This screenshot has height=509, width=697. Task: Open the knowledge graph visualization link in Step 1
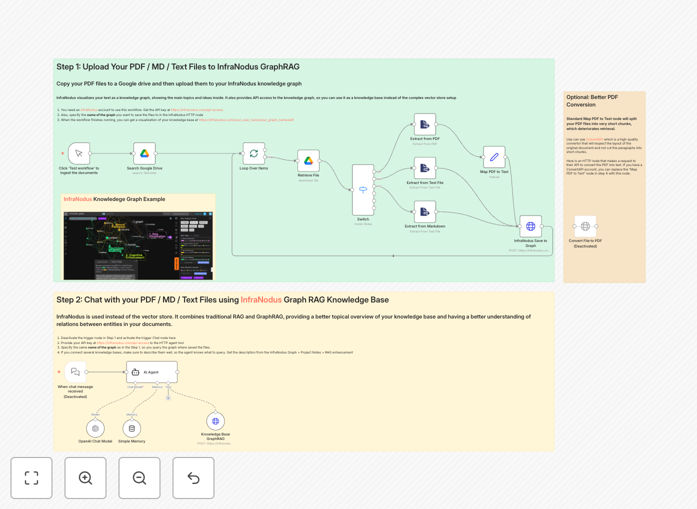pyautogui.click(x=246, y=120)
